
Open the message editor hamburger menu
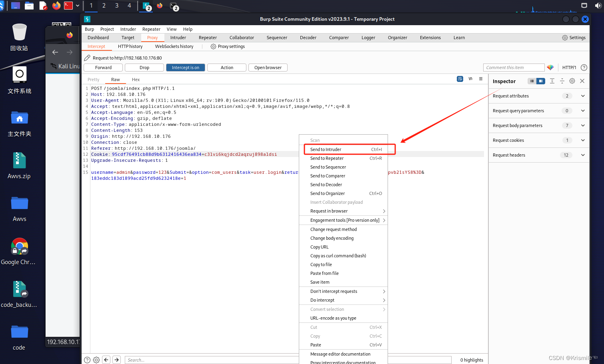pos(481,79)
